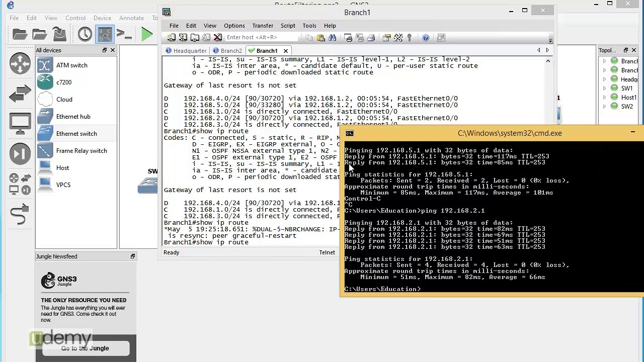Browse security devices category icon

click(x=20, y=153)
